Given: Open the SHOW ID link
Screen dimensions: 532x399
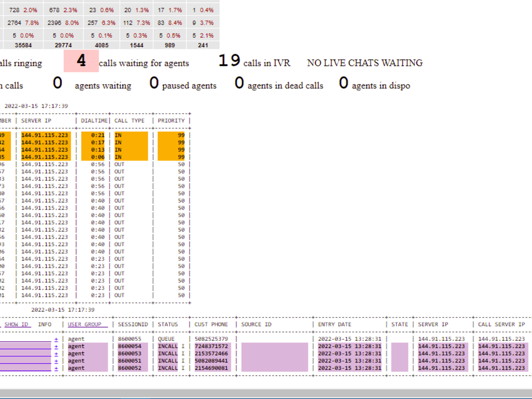Looking at the screenshot, I should tap(16, 325).
